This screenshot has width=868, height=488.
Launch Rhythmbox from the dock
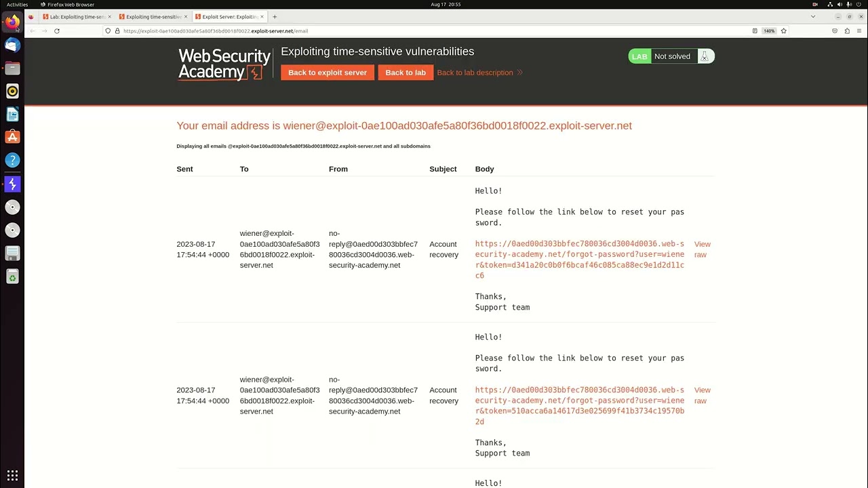pyautogui.click(x=12, y=91)
